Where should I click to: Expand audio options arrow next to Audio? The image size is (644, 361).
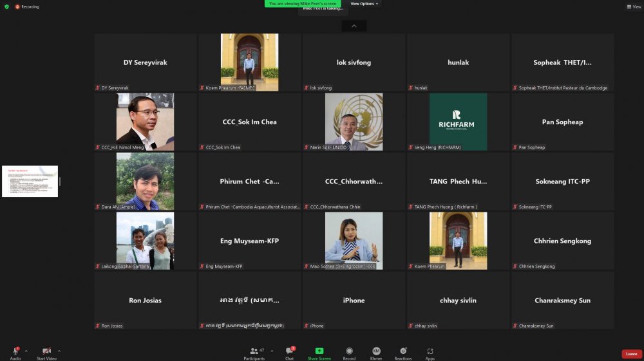pos(26,351)
